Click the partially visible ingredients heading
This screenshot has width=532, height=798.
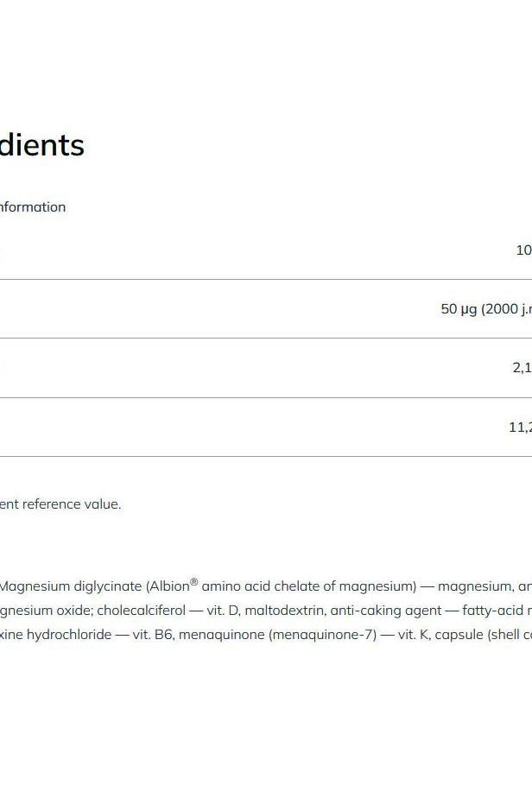[41, 145]
